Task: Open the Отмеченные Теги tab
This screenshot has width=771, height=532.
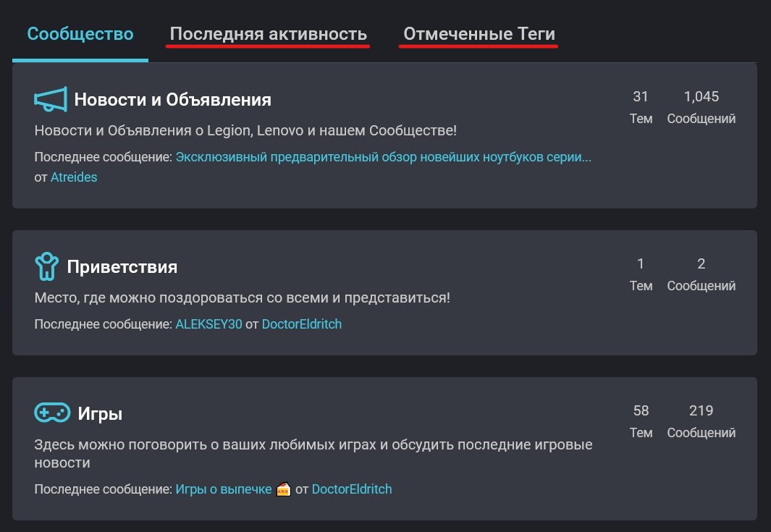Action: (478, 33)
